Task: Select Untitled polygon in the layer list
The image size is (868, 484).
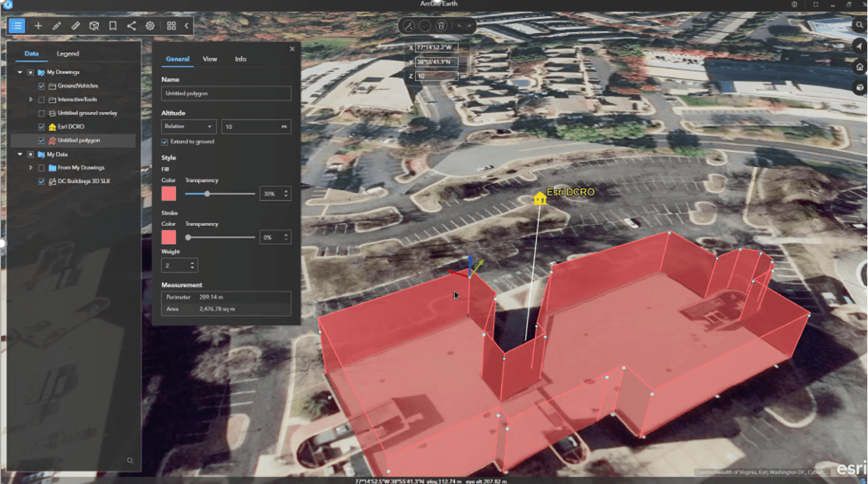Action: [79, 140]
